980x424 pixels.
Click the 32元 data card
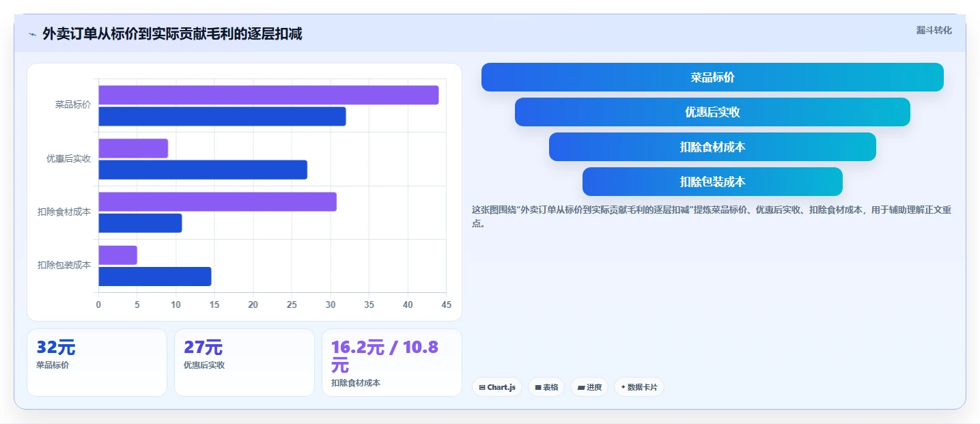click(97, 363)
